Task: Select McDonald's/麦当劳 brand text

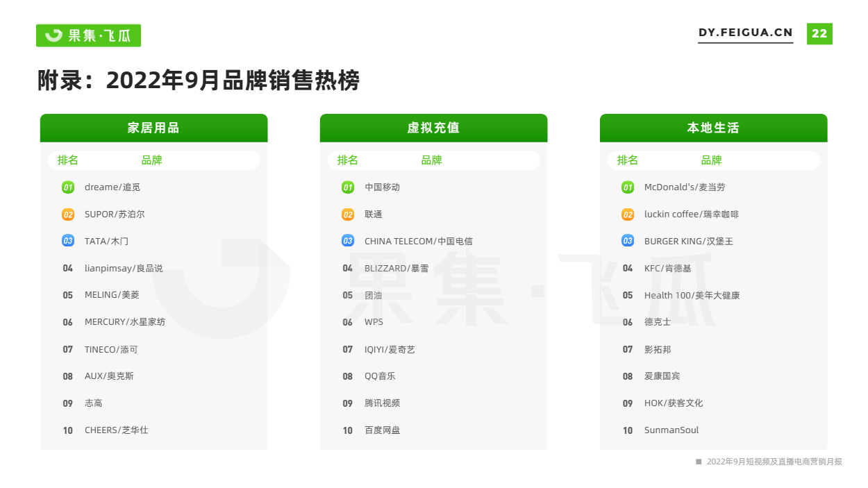Action: 685,187
